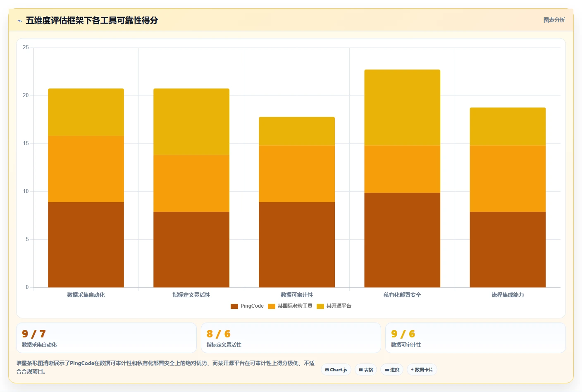Click the y-axis value 20
Screen dimensions: 582x392
tap(26, 96)
